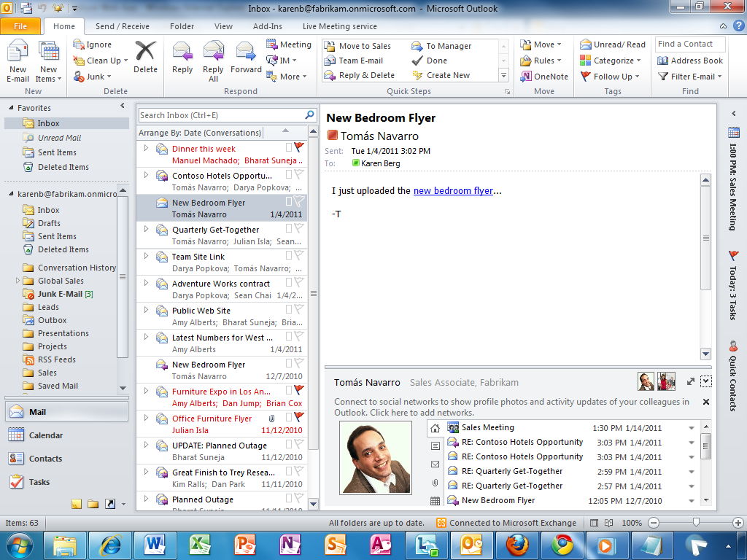The image size is (747, 560).
Task: Switch to the Calendar view
Action: click(x=66, y=435)
